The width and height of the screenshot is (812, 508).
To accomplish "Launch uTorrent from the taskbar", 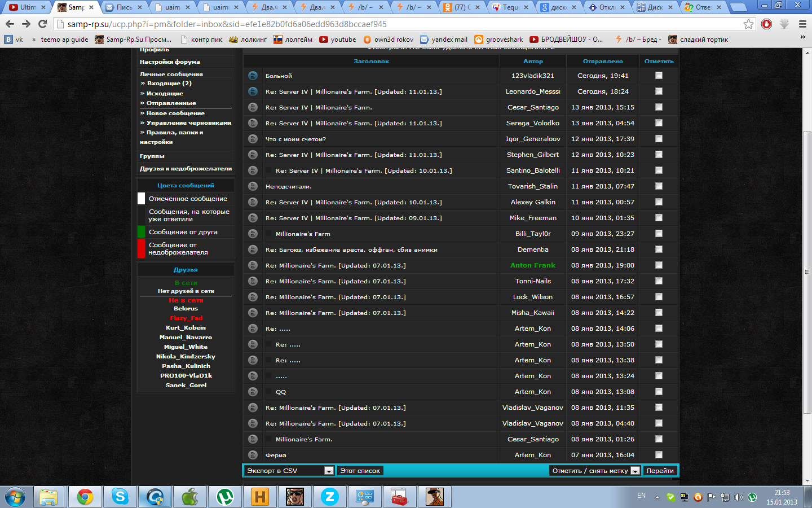I will 225,497.
